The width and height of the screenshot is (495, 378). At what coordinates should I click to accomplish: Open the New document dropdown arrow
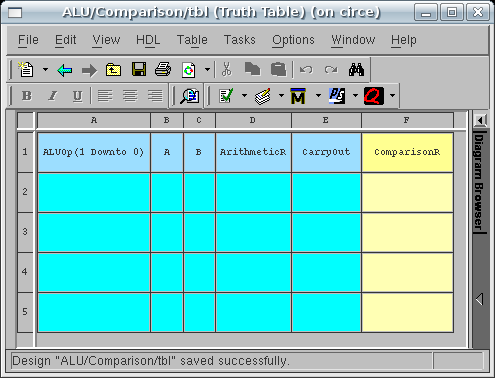pyautogui.click(x=45, y=70)
